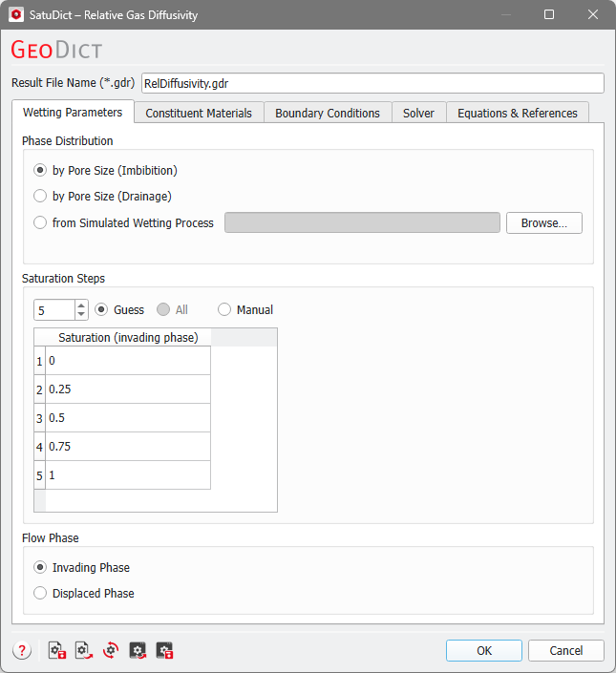Screen dimensions: 616x673
Task: Select by Pore Size (Drainage) option
Action: click(102, 196)
